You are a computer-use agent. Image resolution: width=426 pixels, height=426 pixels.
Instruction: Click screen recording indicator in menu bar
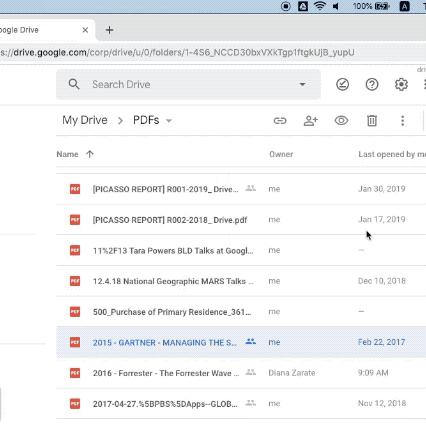286,6
